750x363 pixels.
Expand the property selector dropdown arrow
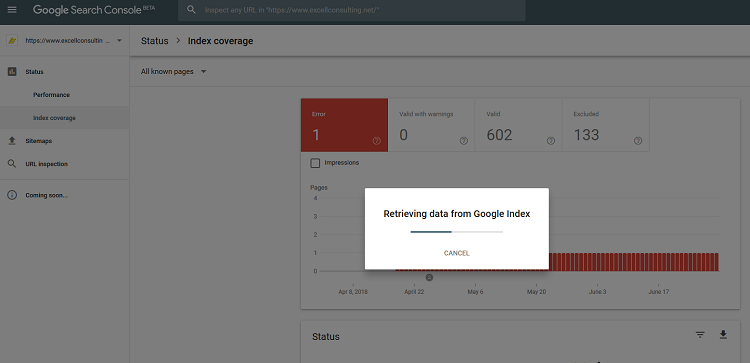(x=119, y=41)
